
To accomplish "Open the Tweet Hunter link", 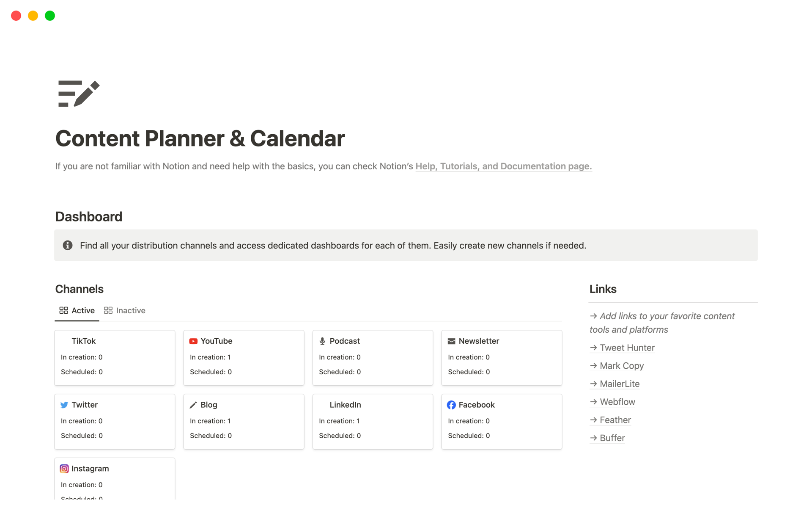I will [626, 348].
